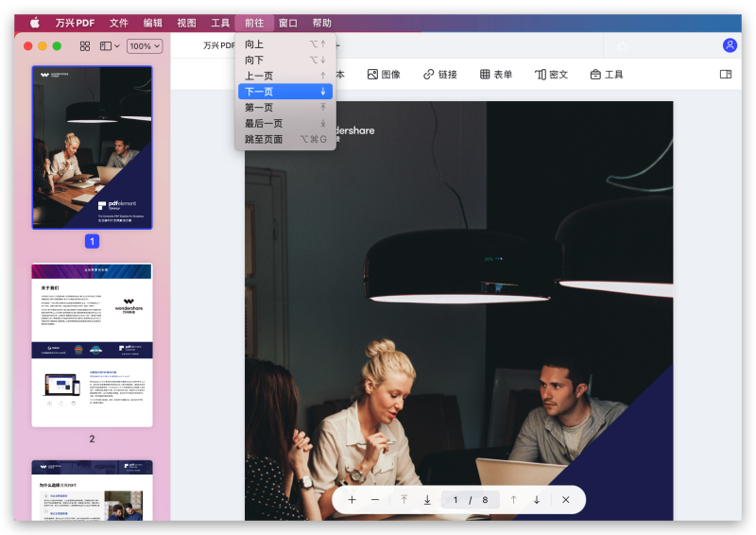Open the 表单 form tool
This screenshot has height=535, width=756.
tap(496, 75)
